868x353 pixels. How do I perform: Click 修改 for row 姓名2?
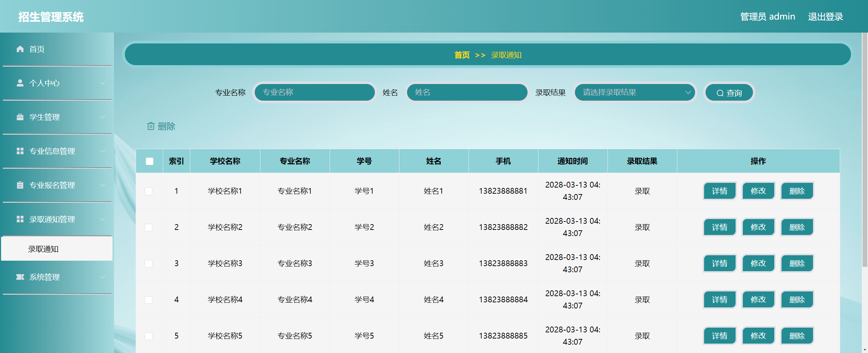coord(758,227)
